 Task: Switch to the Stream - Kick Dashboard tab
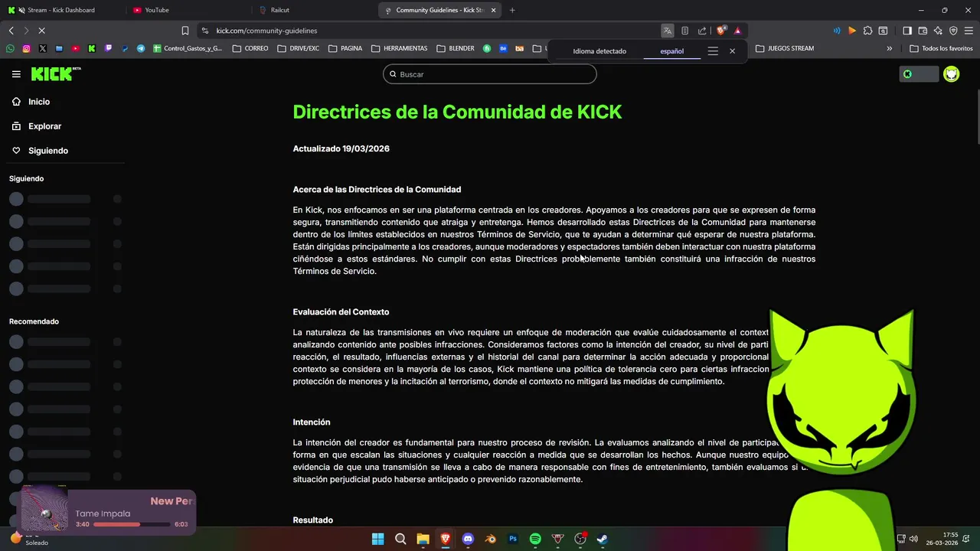(61, 10)
